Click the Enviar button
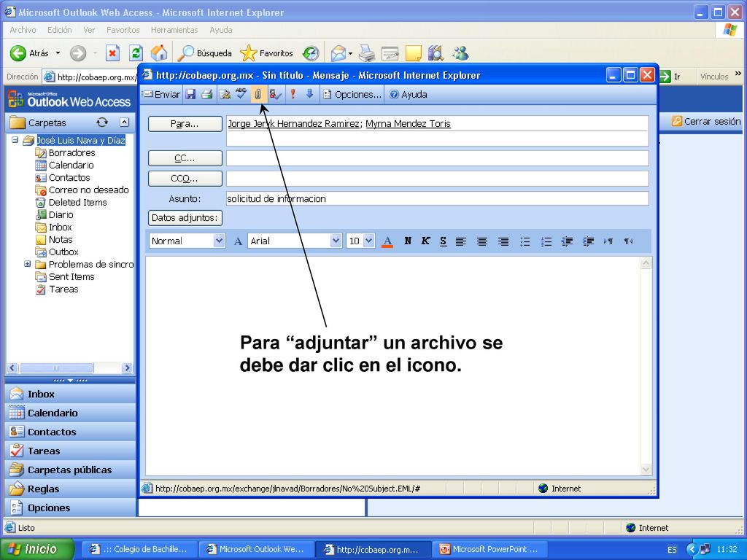Viewport: 747px width, 560px height. pyautogui.click(x=162, y=94)
